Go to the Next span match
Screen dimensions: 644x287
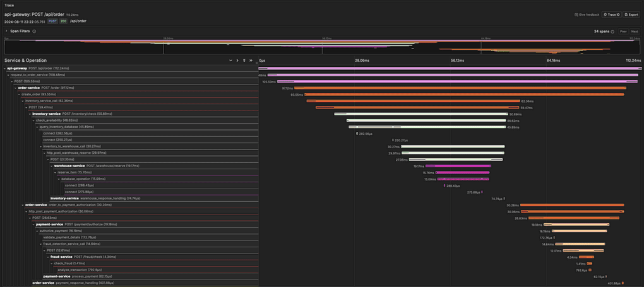coord(634,32)
